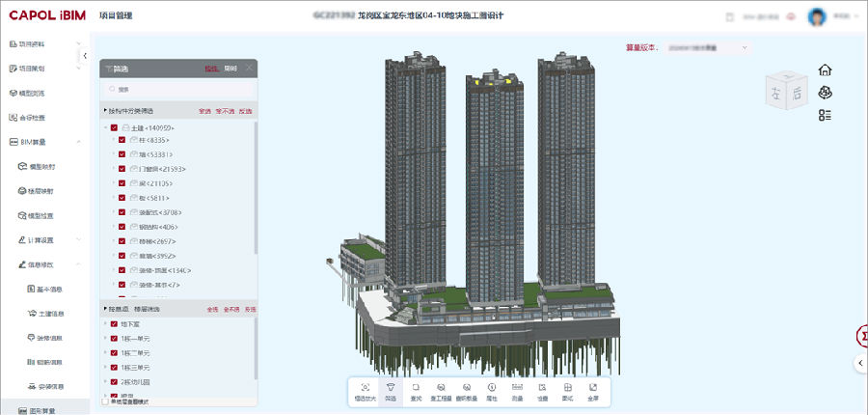The image size is (868, 415).
Task: Select 图形算量 in the sidebar menu
Action: pos(42,411)
